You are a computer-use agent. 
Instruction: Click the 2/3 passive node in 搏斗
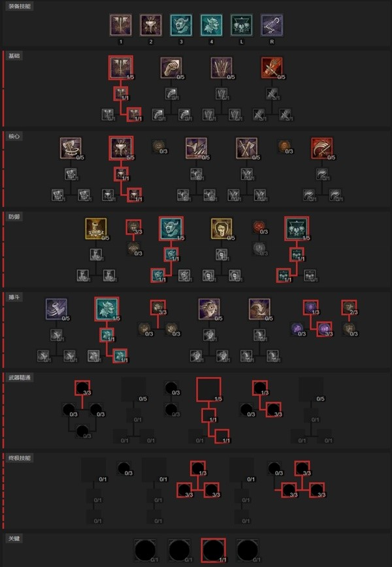click(x=349, y=308)
